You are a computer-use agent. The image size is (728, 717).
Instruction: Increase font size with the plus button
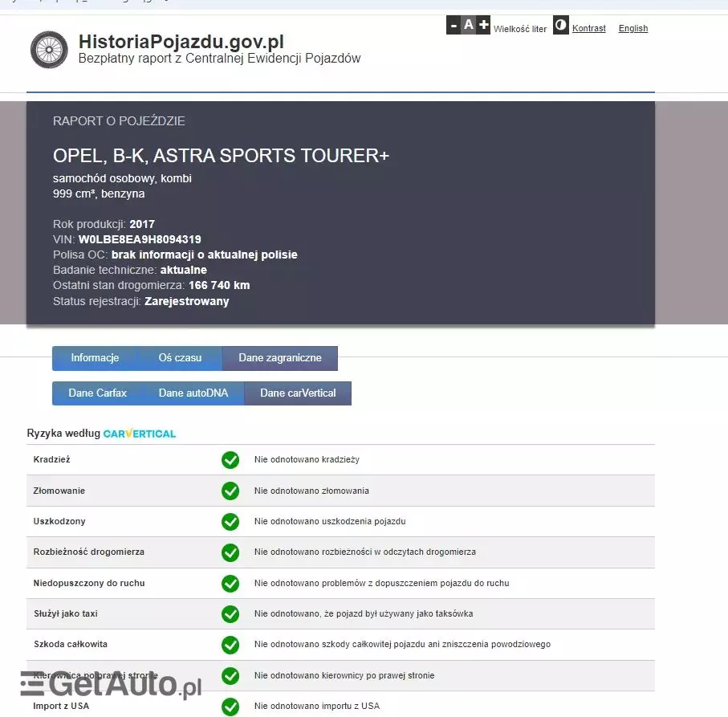[x=482, y=25]
